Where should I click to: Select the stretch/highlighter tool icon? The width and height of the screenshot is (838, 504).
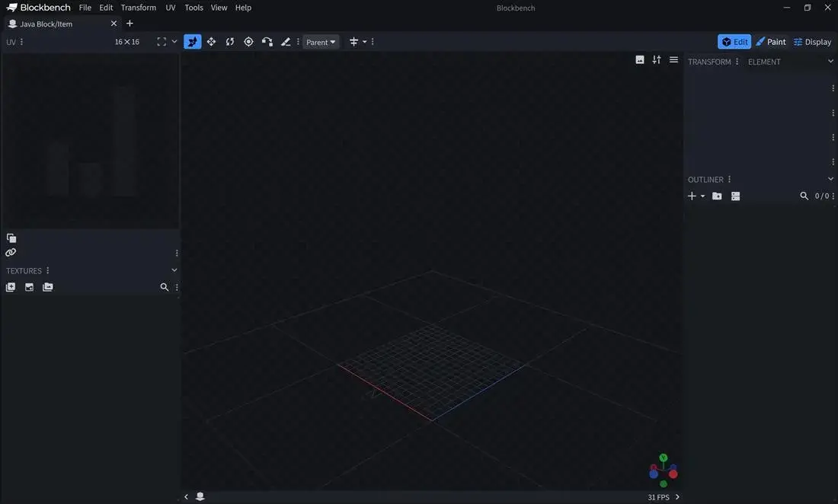pos(286,42)
